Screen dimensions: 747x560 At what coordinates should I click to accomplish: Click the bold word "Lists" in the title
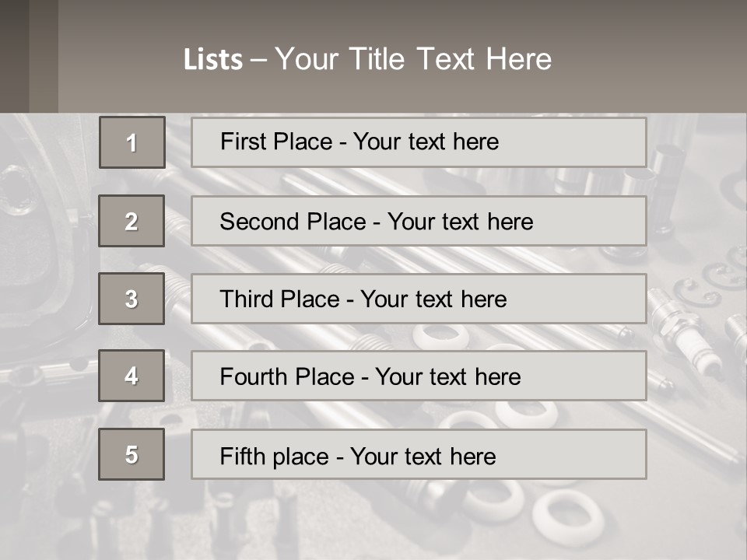(x=212, y=60)
